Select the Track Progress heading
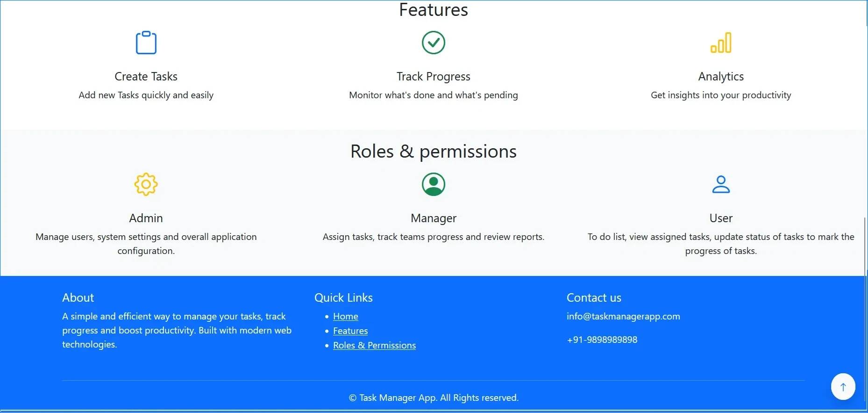868x413 pixels. (x=434, y=77)
